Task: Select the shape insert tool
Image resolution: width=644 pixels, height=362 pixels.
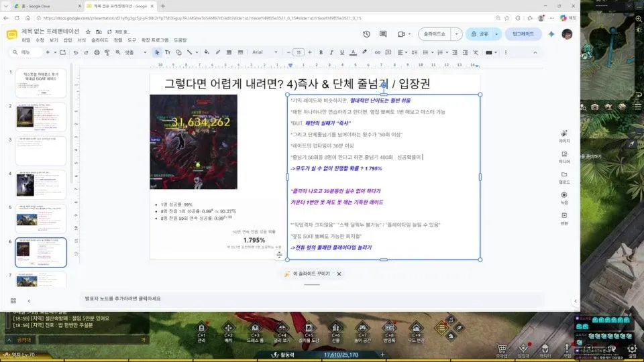Action: click(178, 52)
